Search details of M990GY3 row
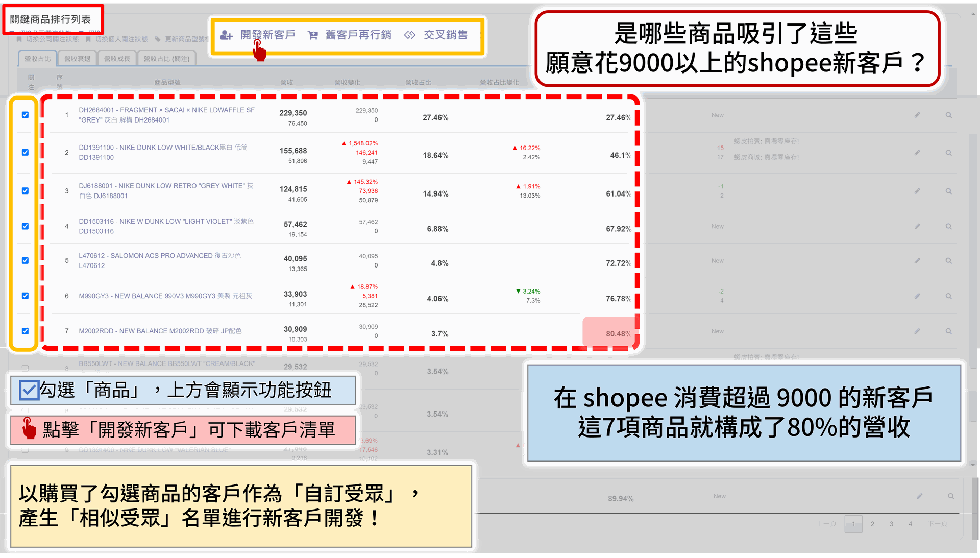 click(948, 296)
